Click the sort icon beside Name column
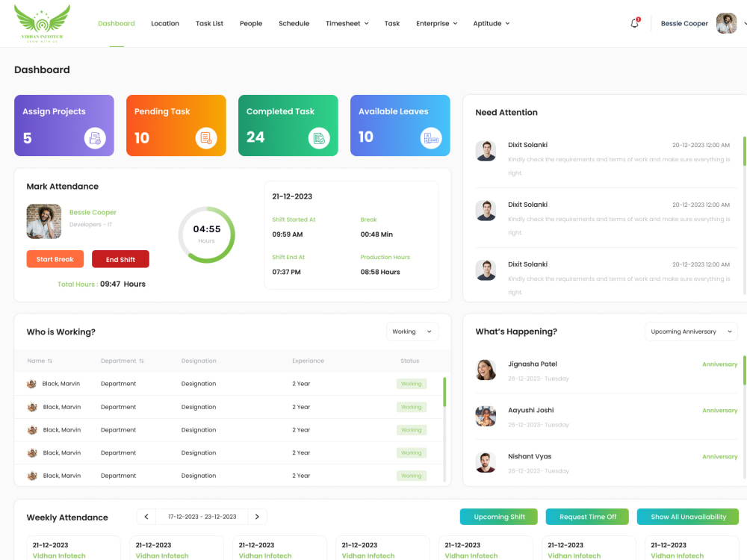 pyautogui.click(x=50, y=361)
